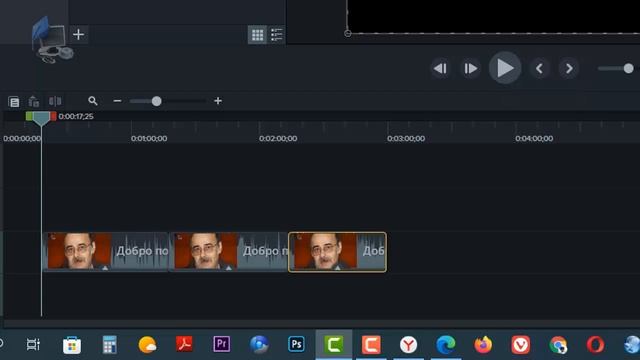Jump to next media with right chevron

coord(569,69)
